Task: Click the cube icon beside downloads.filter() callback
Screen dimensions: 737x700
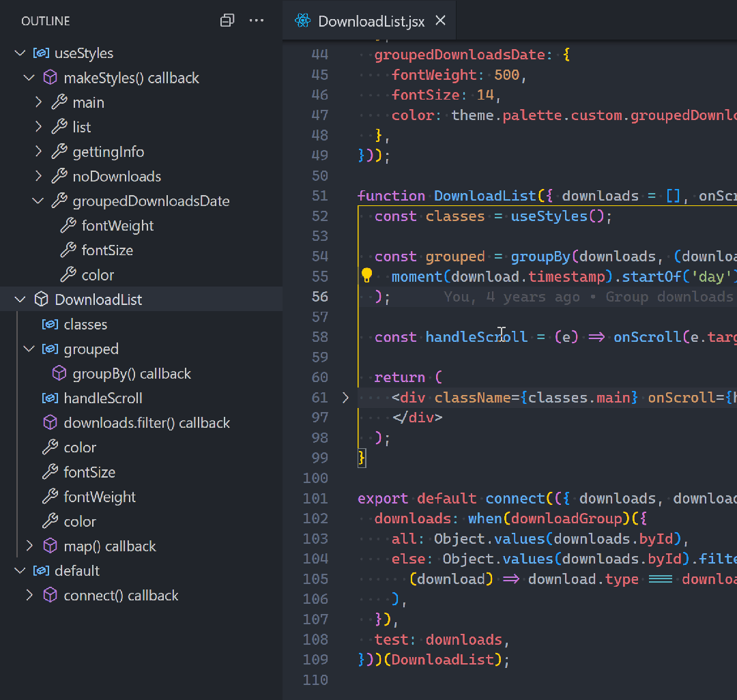Action: pyautogui.click(x=50, y=423)
